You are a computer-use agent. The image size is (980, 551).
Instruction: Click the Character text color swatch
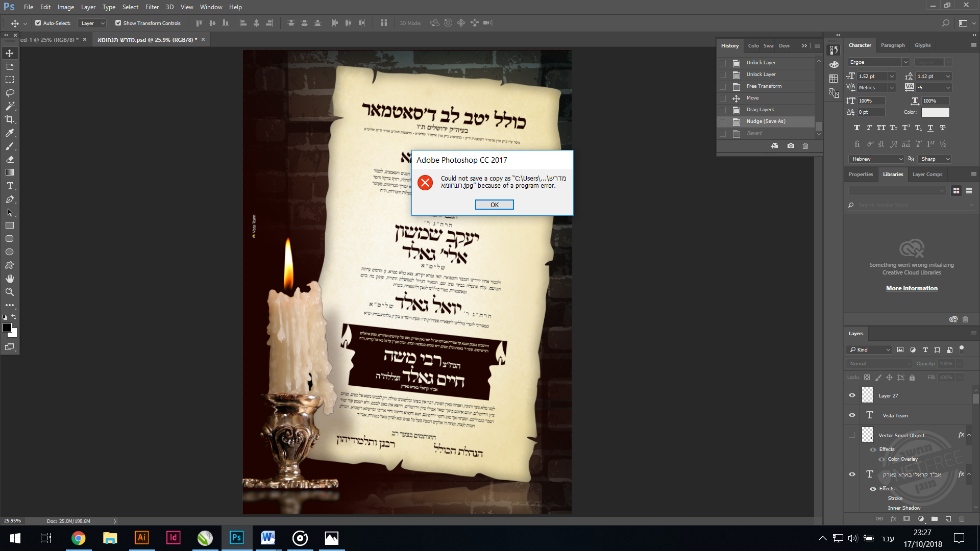pyautogui.click(x=935, y=112)
